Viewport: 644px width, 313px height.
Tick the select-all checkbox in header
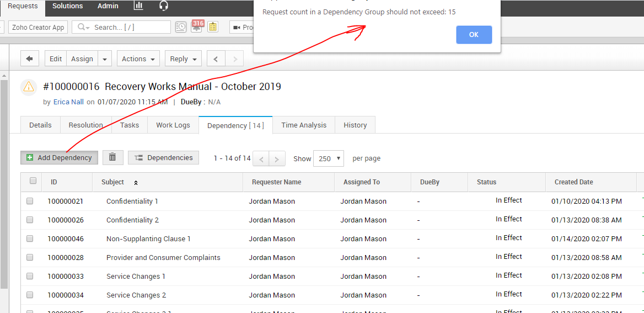pos(33,181)
